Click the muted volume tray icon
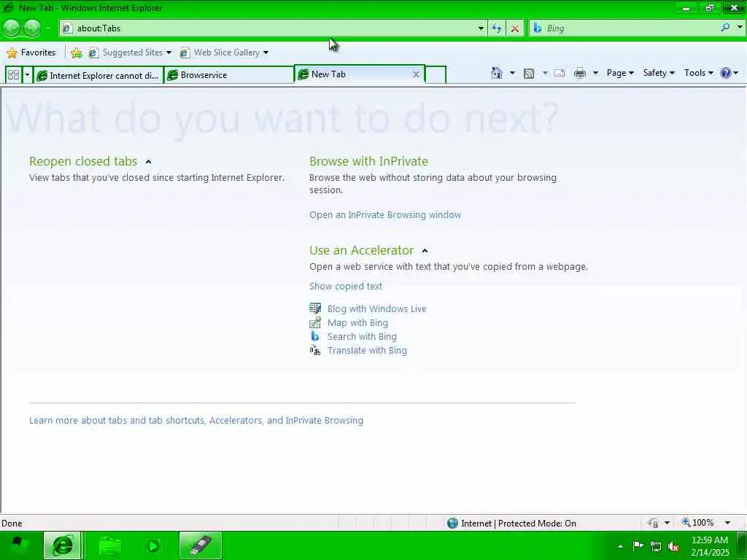 [x=673, y=547]
